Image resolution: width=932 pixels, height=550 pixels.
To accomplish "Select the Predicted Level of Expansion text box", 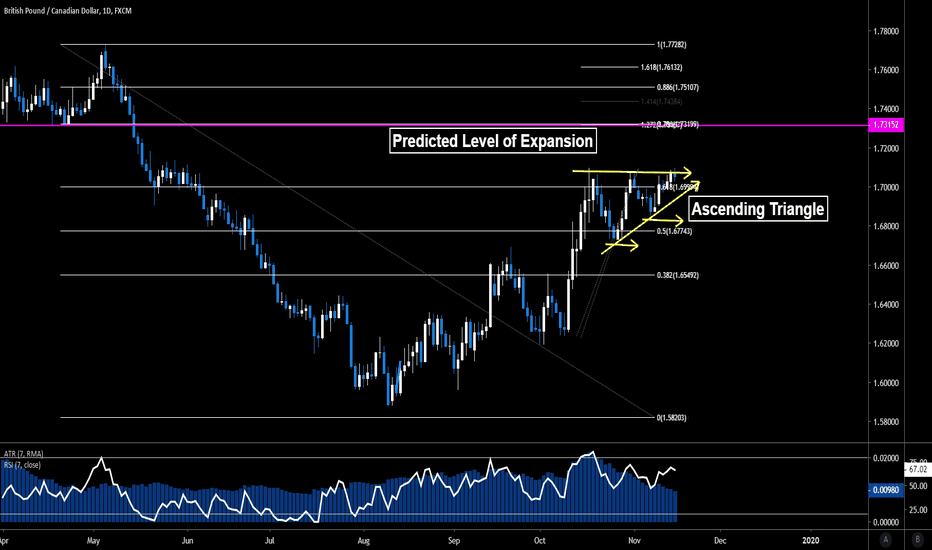I will point(493,141).
